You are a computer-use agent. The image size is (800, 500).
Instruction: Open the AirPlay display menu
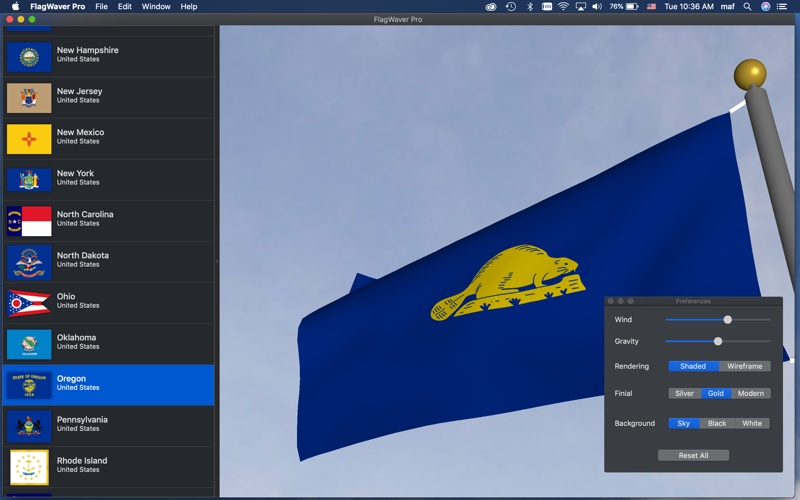[581, 7]
